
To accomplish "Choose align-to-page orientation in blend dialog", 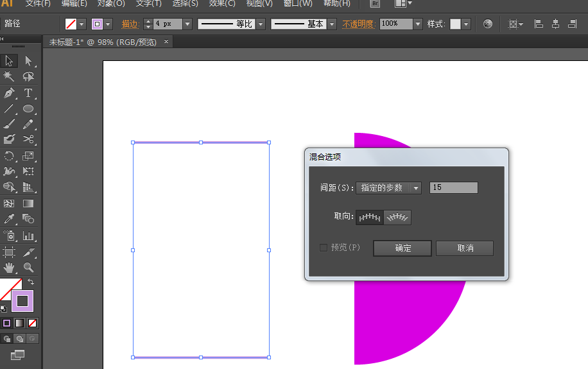I will click(369, 217).
